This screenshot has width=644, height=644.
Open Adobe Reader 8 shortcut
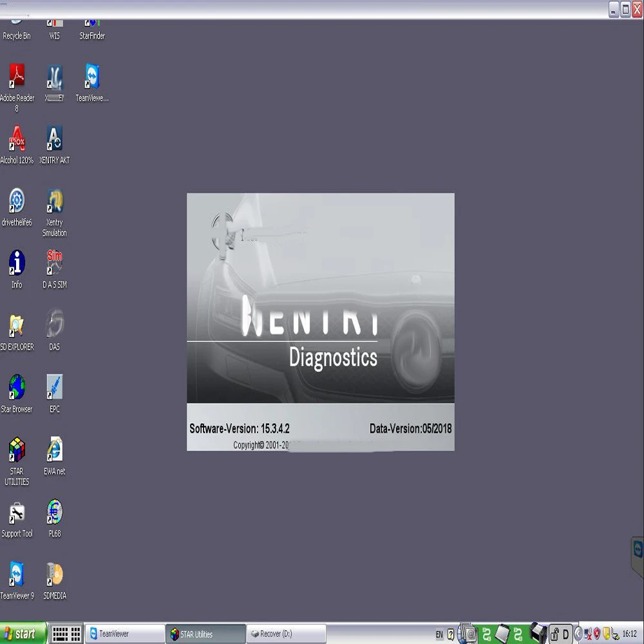pyautogui.click(x=17, y=88)
